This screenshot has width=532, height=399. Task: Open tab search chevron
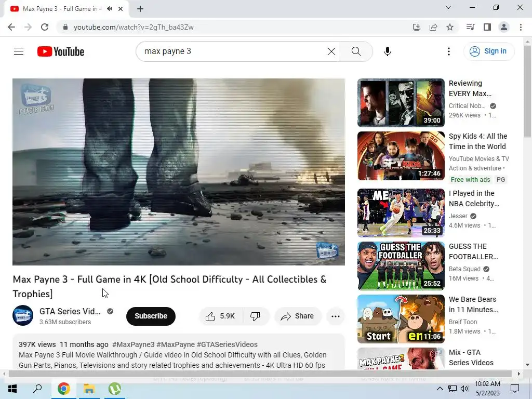pos(448,7)
